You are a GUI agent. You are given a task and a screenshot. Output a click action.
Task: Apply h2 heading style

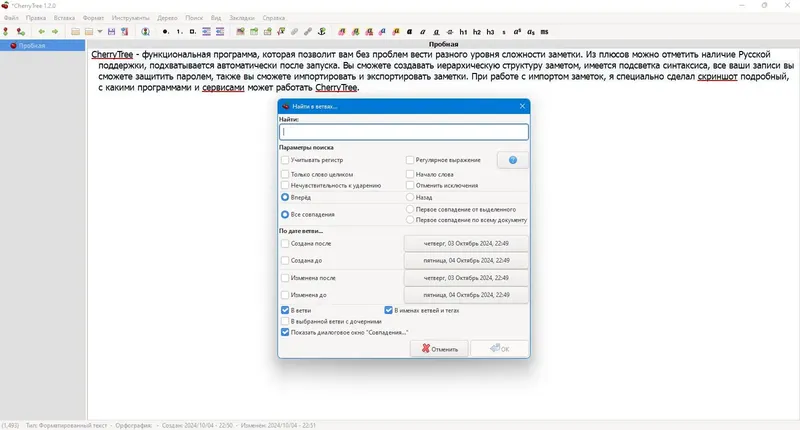click(x=477, y=32)
